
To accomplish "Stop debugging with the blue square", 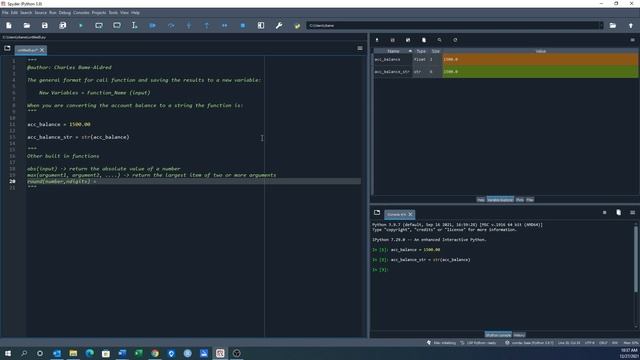I will pyautogui.click(x=242, y=25).
